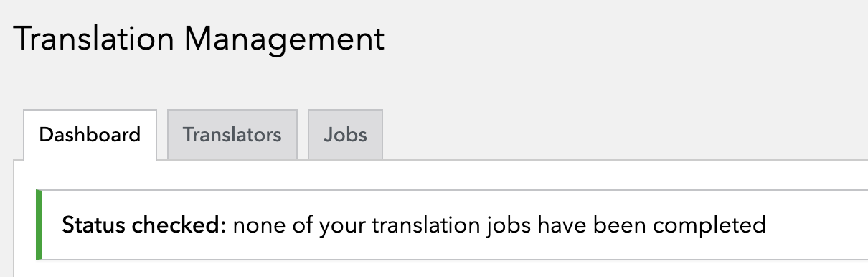
Task: Click the blank space at the end of the status notice
Action: click(x=816, y=225)
